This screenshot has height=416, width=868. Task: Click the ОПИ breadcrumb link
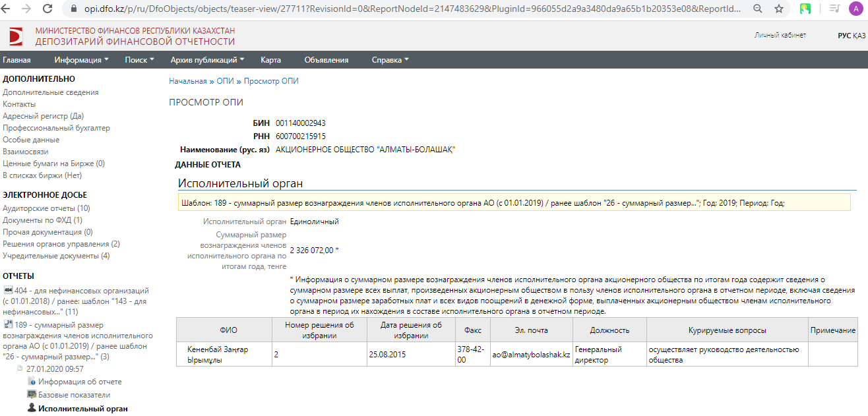coord(225,81)
